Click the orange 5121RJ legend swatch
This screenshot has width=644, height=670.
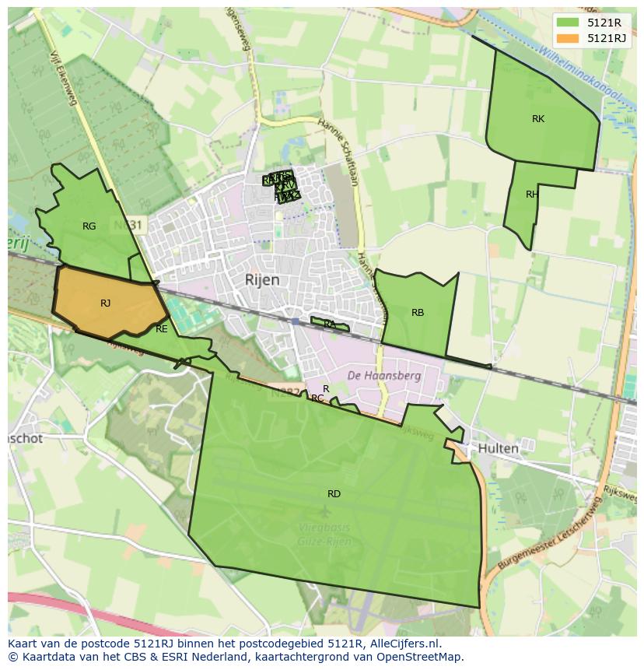pyautogui.click(x=569, y=38)
